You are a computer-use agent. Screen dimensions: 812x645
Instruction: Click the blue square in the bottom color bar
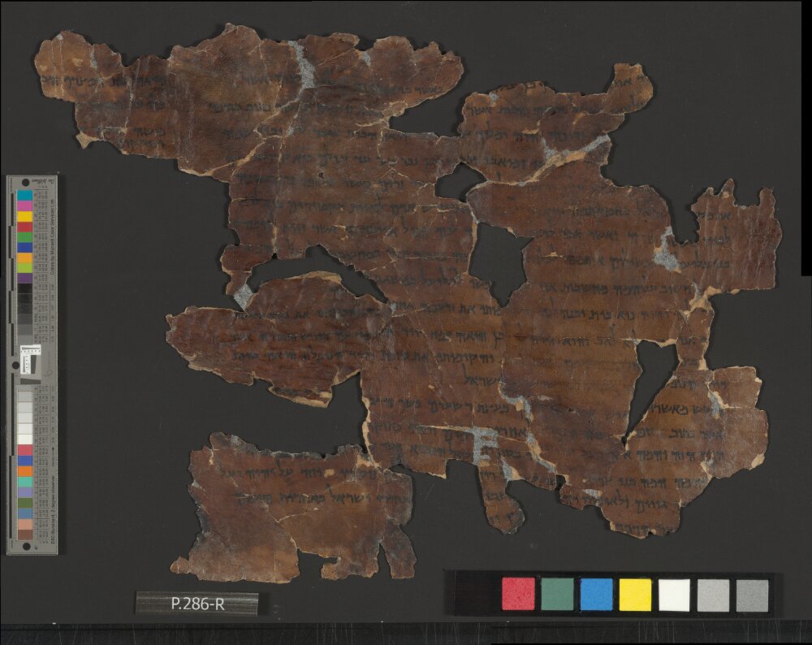[x=597, y=595]
